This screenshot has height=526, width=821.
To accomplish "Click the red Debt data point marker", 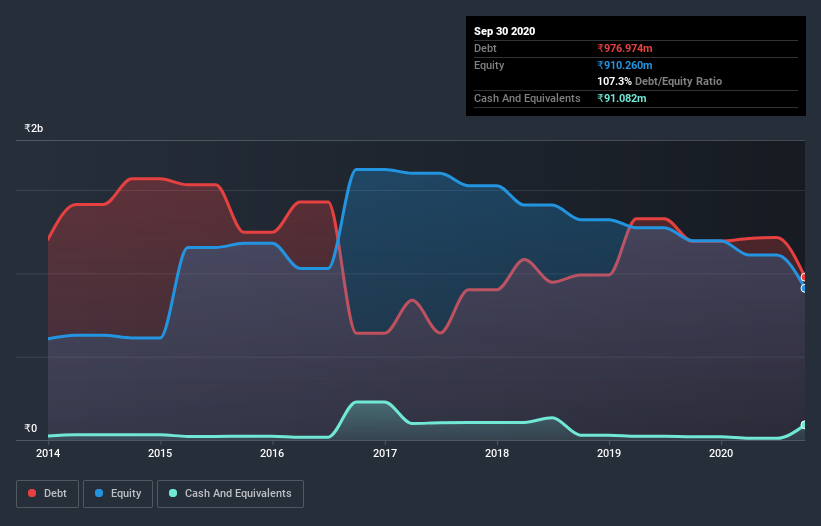I will pyautogui.click(x=804, y=277).
